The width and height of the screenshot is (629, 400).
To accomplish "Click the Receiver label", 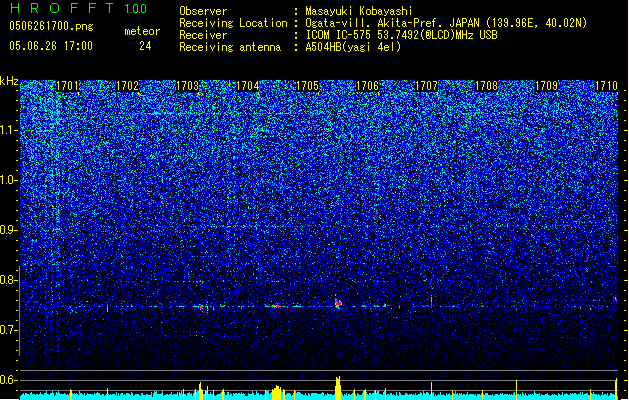I will [x=203, y=35].
